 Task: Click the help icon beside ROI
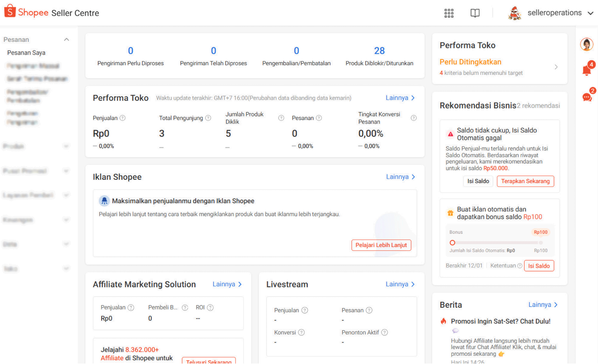[x=210, y=308]
